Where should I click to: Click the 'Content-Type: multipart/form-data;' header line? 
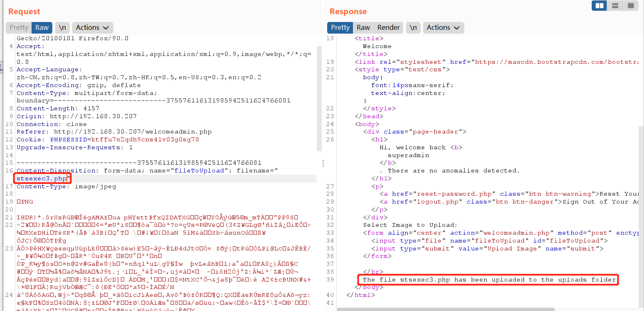click(87, 93)
